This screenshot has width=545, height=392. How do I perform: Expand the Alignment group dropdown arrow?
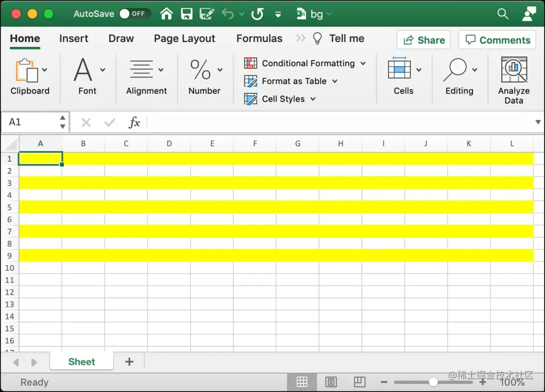pyautogui.click(x=161, y=70)
